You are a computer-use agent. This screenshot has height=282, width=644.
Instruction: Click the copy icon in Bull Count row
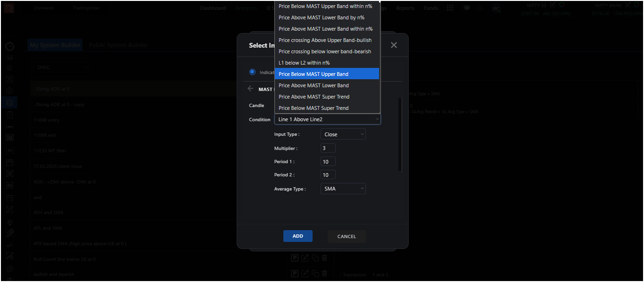point(315,258)
